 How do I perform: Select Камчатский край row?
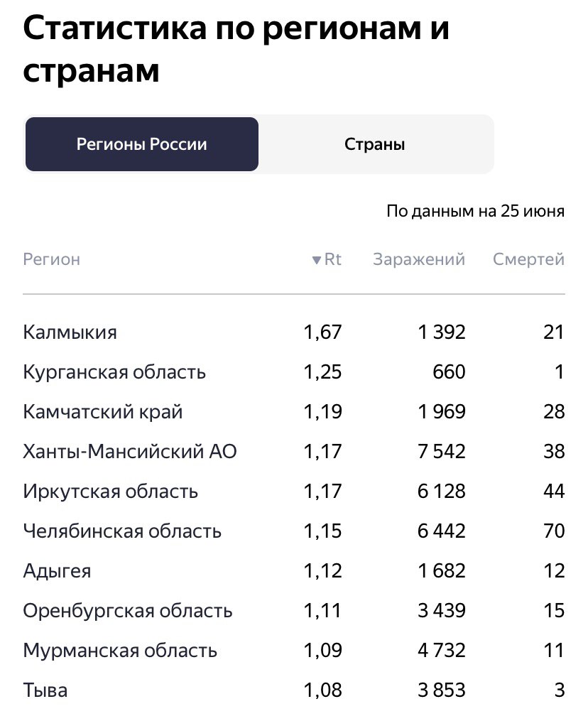[x=103, y=412]
